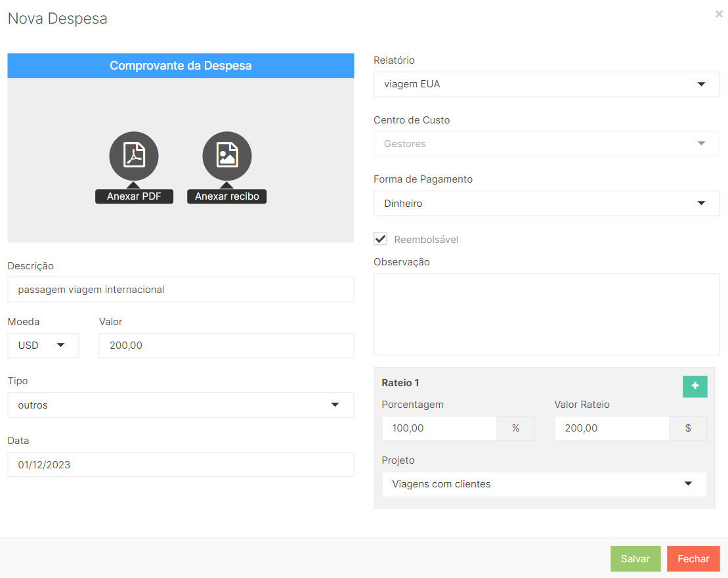The image size is (728, 578).
Task: Click the Anexar recibo image icon
Action: coord(227,156)
